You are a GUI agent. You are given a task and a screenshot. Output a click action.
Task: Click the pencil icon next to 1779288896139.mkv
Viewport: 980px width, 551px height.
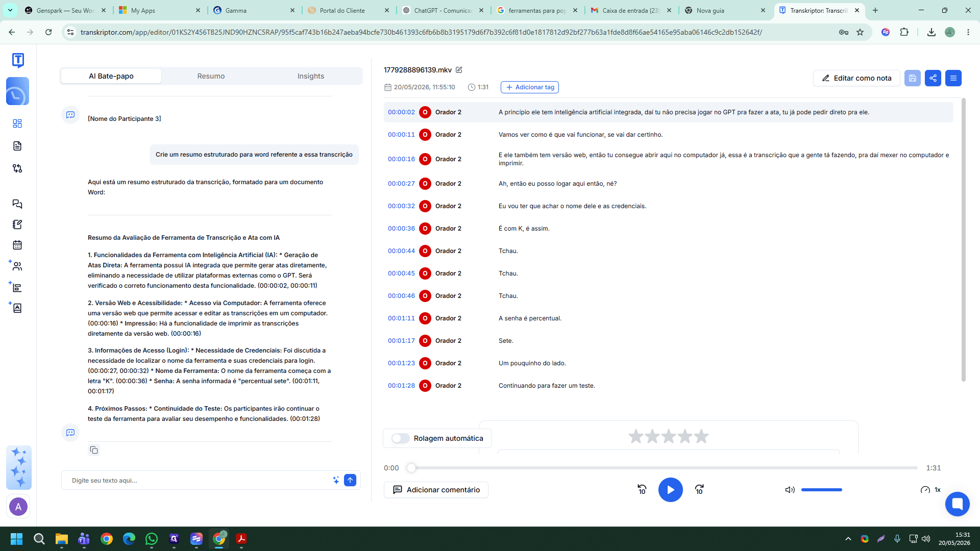[x=459, y=70]
